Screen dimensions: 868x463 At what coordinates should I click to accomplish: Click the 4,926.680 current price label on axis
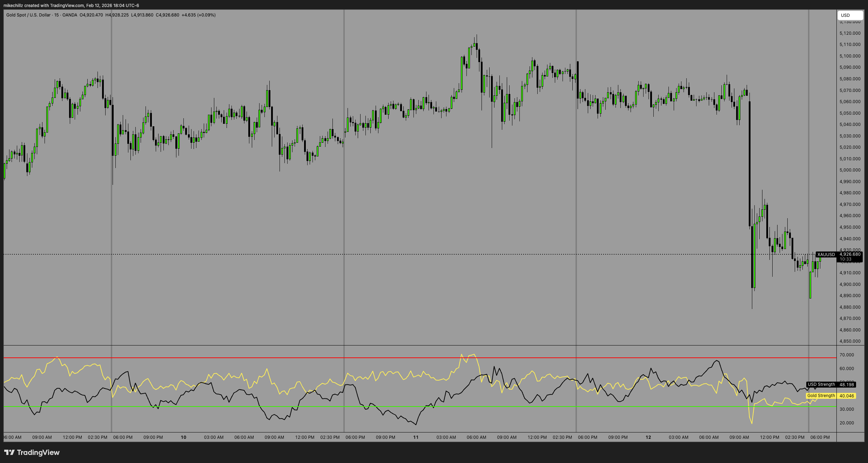[850, 254]
